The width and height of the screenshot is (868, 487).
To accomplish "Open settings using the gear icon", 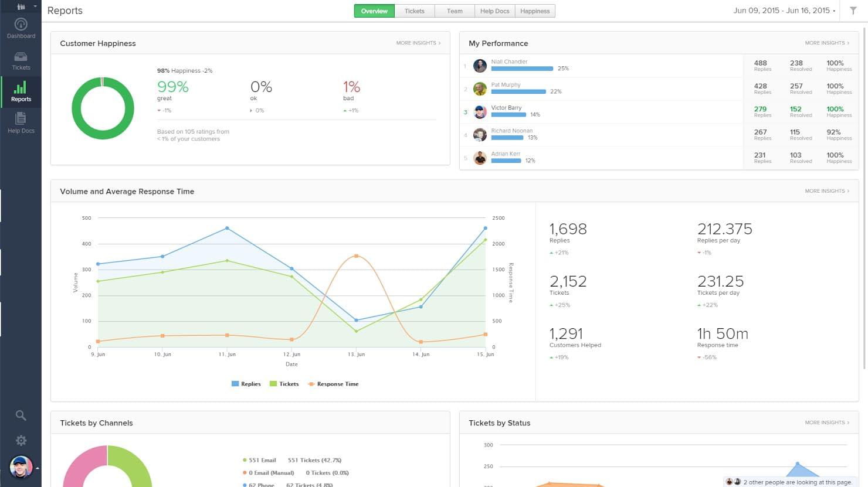I will 21,440.
